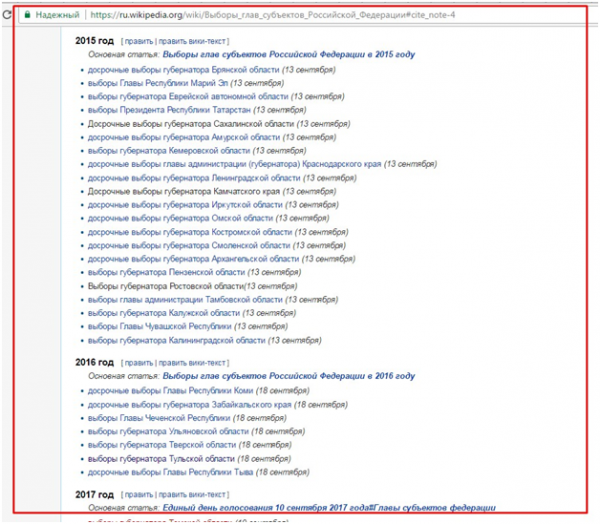This screenshot has height=524, width=600.
Task: Open Краснодарского края administration head election link
Action: [x=234, y=164]
